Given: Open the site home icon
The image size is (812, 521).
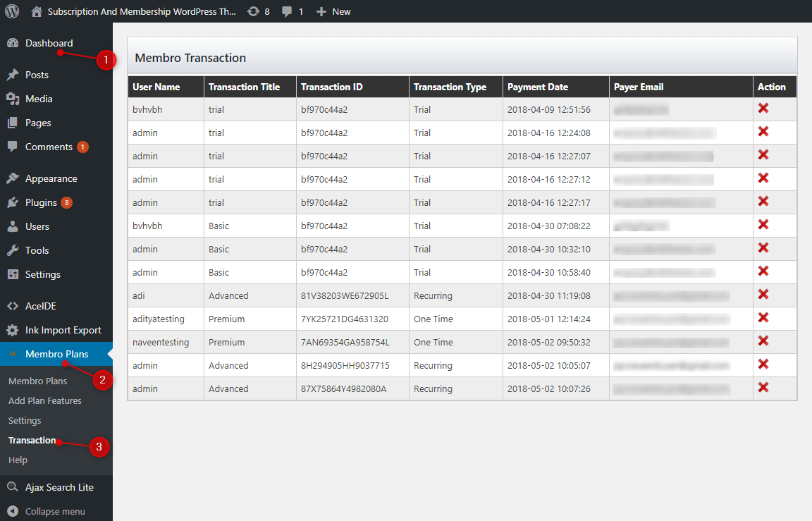Looking at the screenshot, I should coord(36,11).
